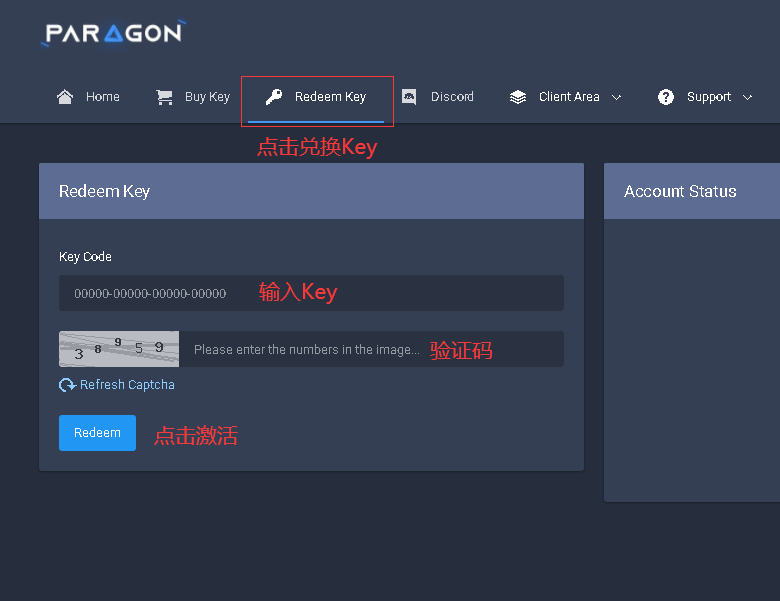Click the Redeem Key panel heading
The height and width of the screenshot is (601, 780).
pyautogui.click(x=104, y=192)
